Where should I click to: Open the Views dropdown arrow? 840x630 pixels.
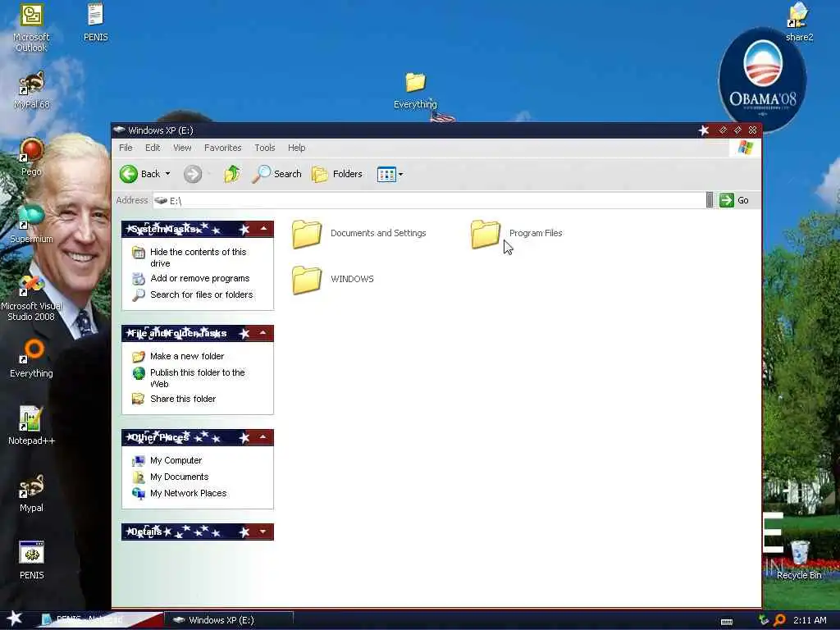(400, 174)
